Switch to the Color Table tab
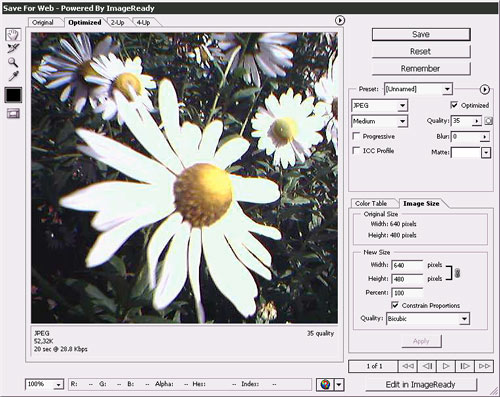The height and width of the screenshot is (397, 500). (371, 203)
